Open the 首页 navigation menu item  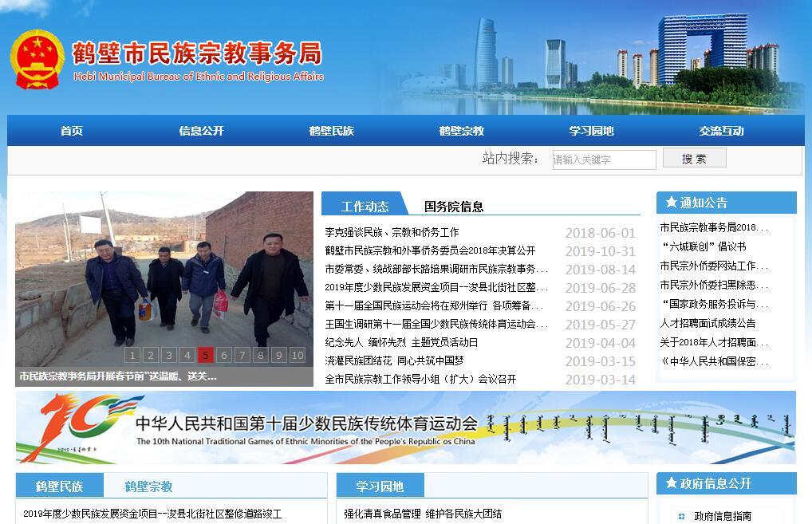pos(72,131)
